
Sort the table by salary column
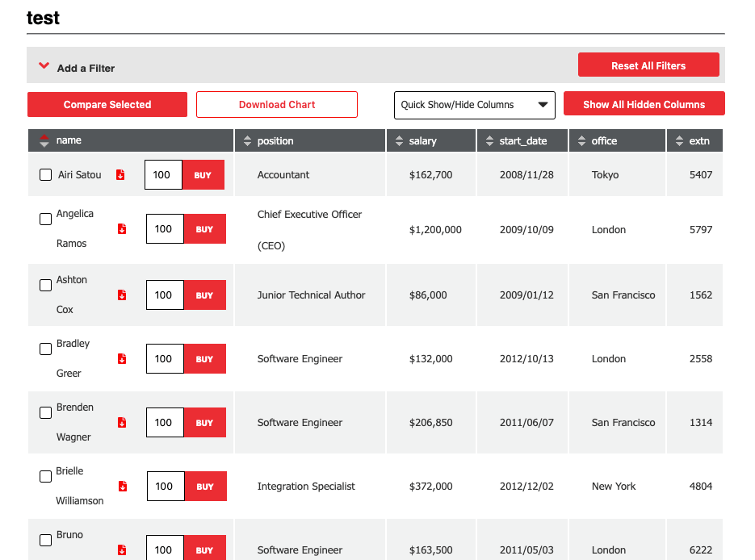(401, 140)
